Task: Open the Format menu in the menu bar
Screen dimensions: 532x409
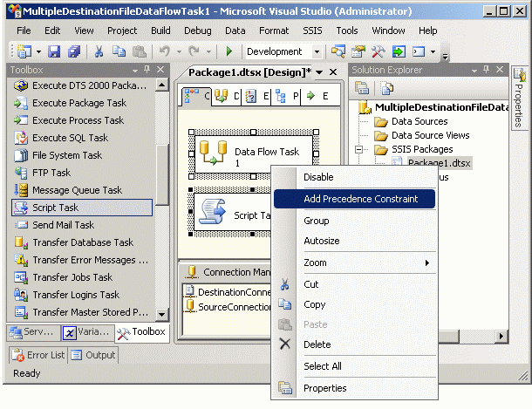Action: [x=274, y=31]
